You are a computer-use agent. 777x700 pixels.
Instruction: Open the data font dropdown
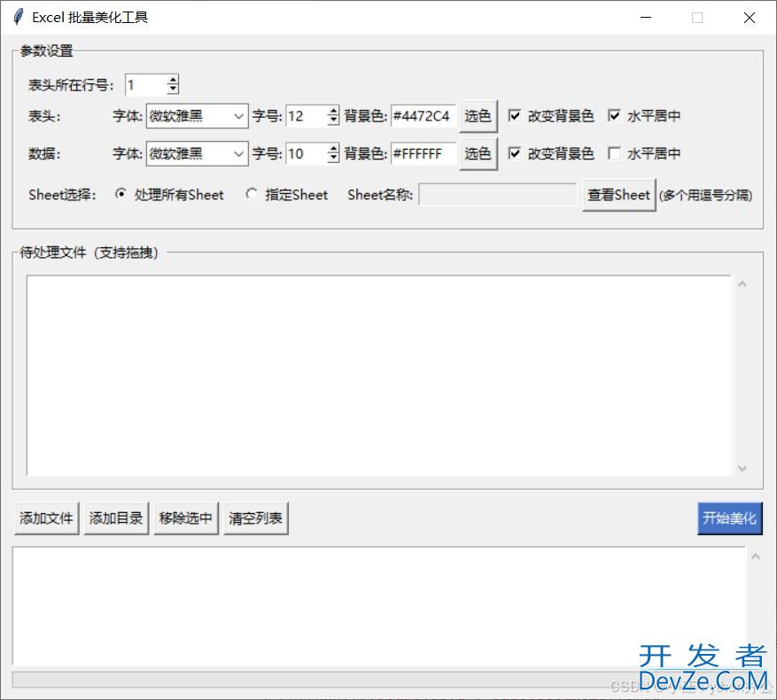pos(238,153)
